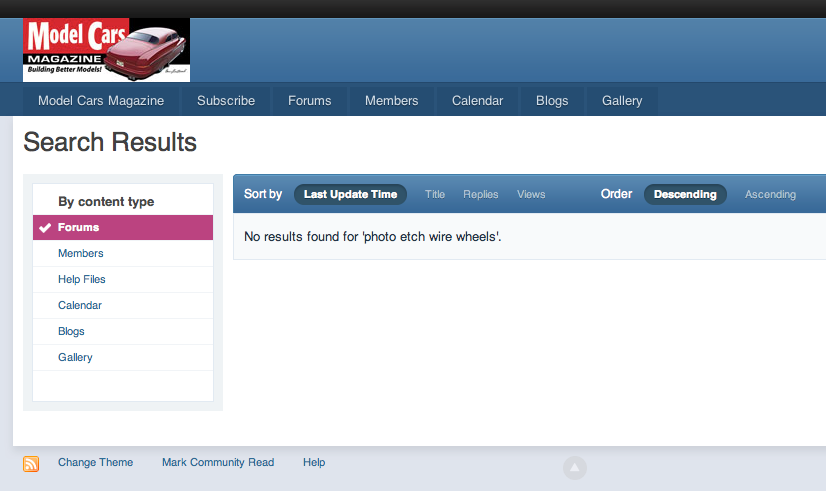
Task: Click Mark Community Read link
Action: click(218, 462)
